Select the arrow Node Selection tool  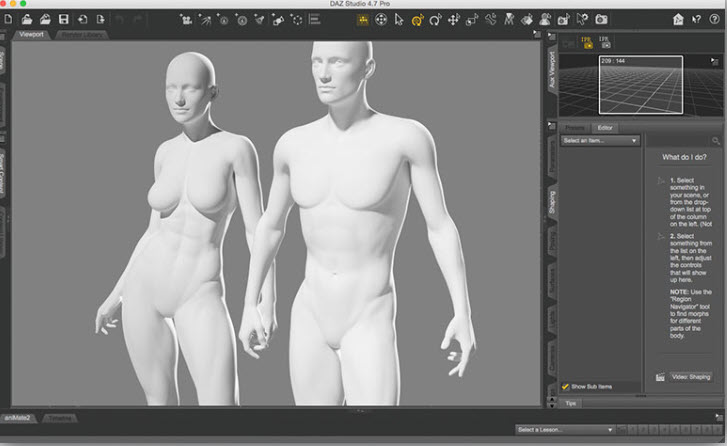[399, 19]
